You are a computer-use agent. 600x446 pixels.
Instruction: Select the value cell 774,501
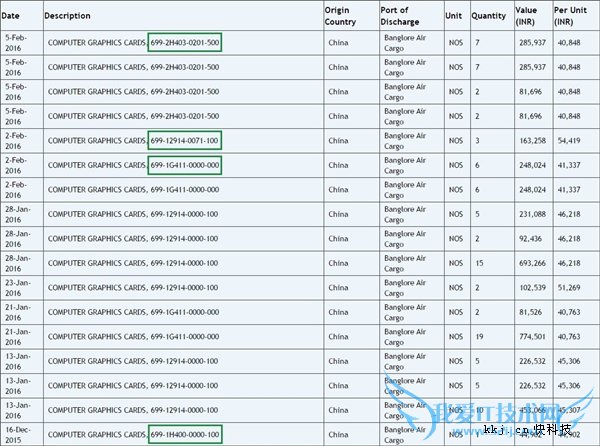click(x=532, y=337)
